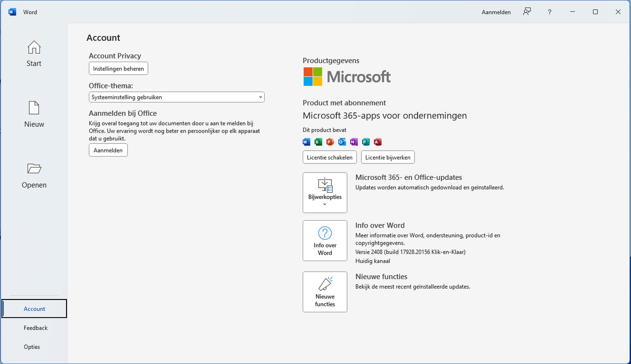
Task: Select the Account item in the sidebar
Action: (x=35, y=309)
